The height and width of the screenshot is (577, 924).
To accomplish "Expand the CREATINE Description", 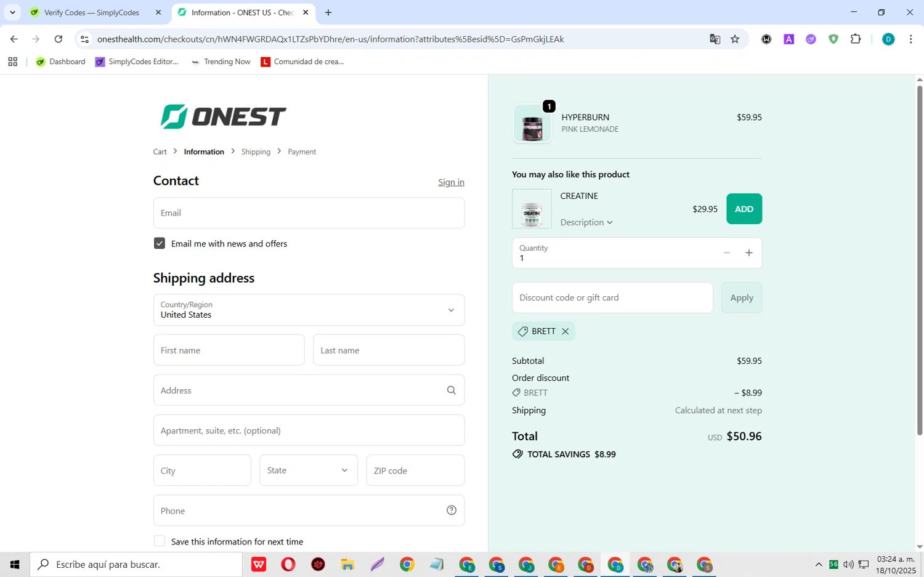I will [x=586, y=222].
